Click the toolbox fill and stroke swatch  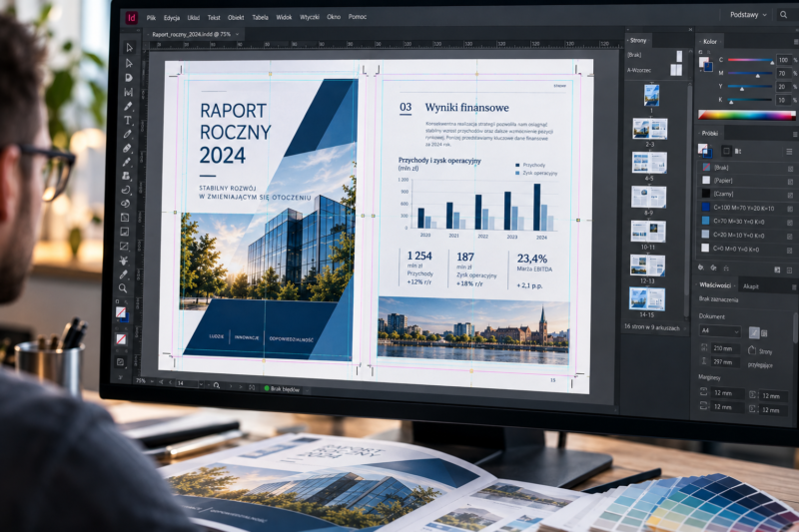[121, 313]
